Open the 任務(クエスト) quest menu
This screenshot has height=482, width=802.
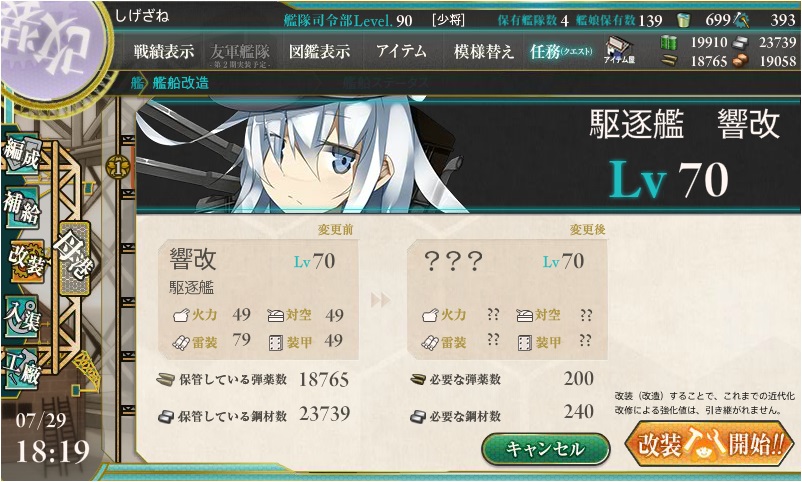coord(561,51)
